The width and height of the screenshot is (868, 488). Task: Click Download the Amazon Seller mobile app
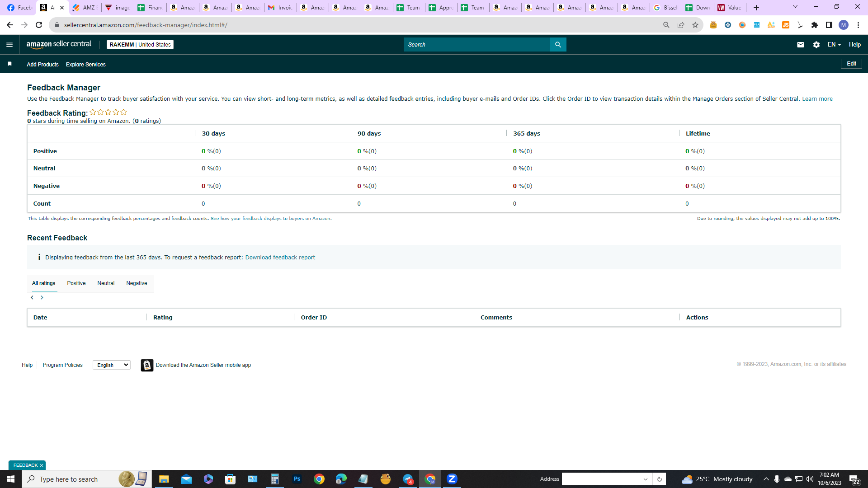203,365
